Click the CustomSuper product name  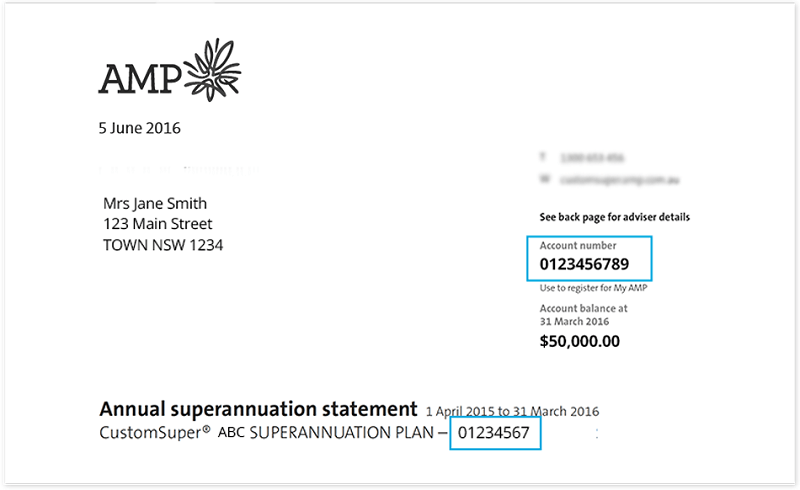[x=155, y=433]
